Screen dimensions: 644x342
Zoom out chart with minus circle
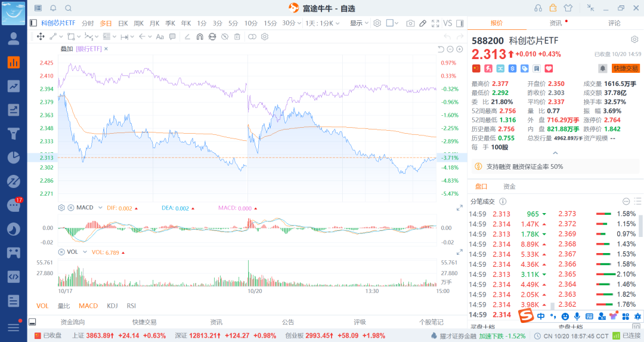pos(450,50)
